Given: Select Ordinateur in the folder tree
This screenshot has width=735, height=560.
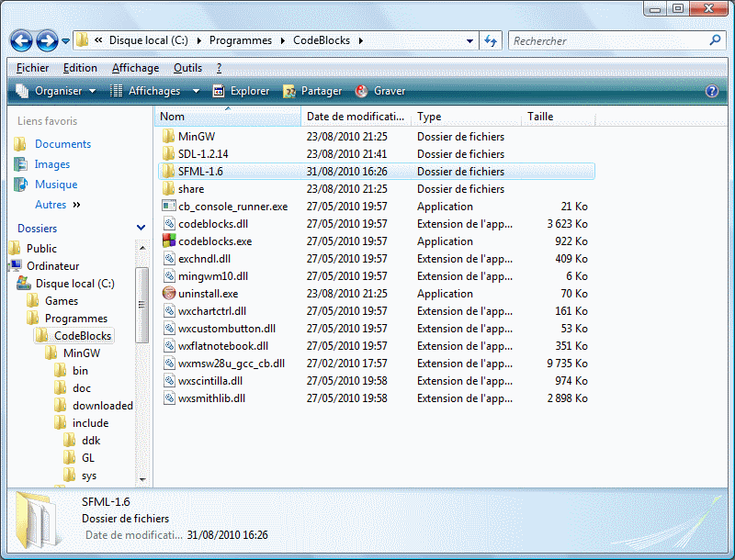Looking at the screenshot, I should (x=53, y=266).
